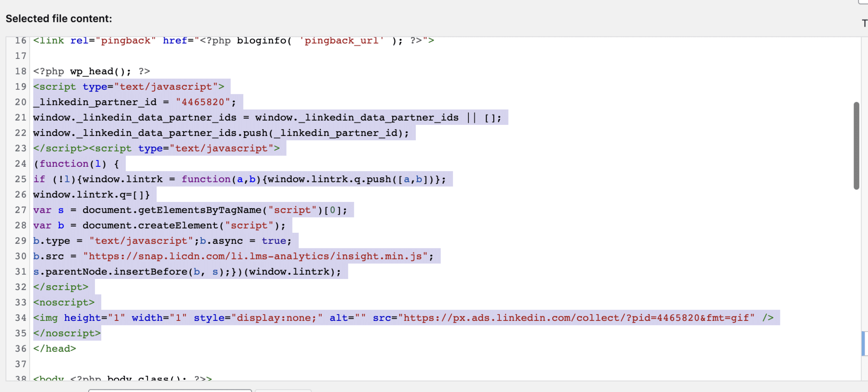Click the b.async = true statement

point(246,241)
